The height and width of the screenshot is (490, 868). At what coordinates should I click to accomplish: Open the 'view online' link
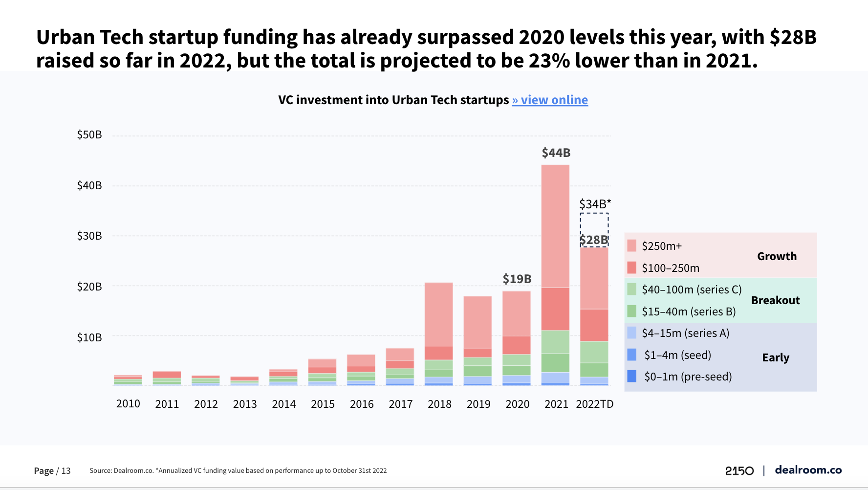tap(550, 100)
